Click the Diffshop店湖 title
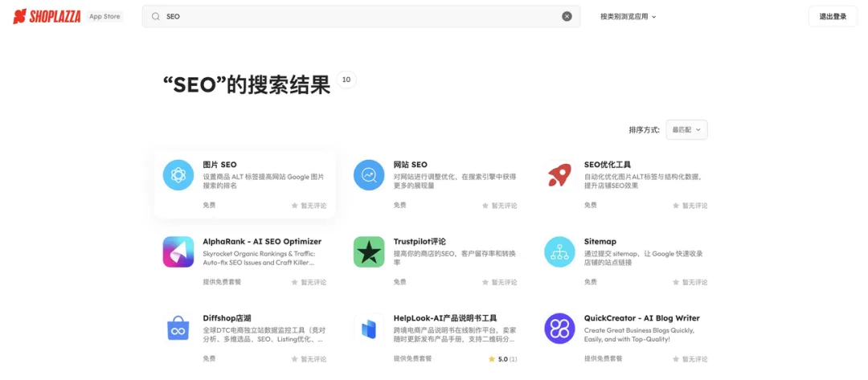868x380 pixels. pyautogui.click(x=227, y=318)
